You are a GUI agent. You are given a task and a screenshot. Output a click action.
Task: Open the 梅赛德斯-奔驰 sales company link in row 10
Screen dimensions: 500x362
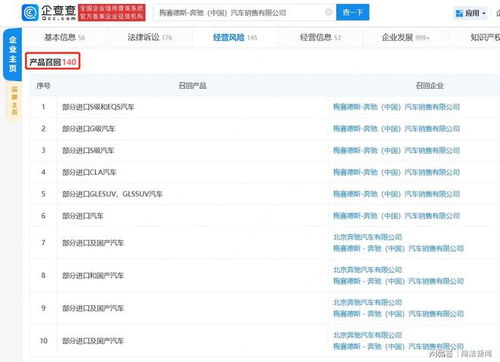[398, 346]
